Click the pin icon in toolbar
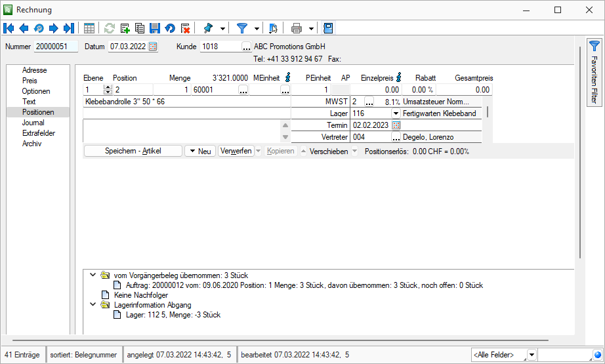The height and width of the screenshot is (364, 605). tap(209, 28)
